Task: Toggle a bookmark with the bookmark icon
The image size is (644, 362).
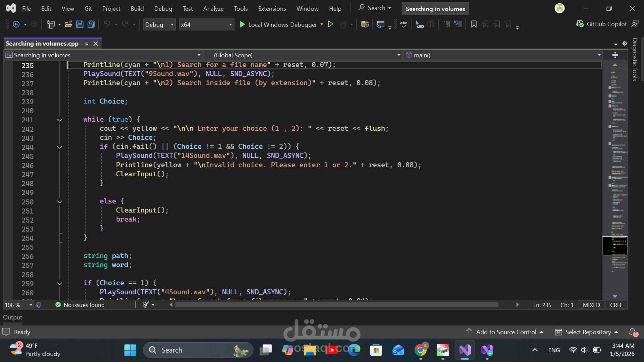Action: (x=474, y=24)
